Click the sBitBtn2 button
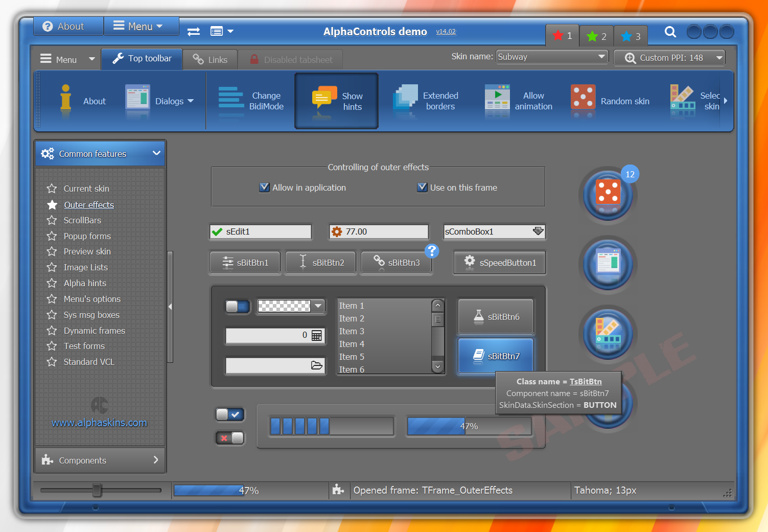 pyautogui.click(x=321, y=263)
